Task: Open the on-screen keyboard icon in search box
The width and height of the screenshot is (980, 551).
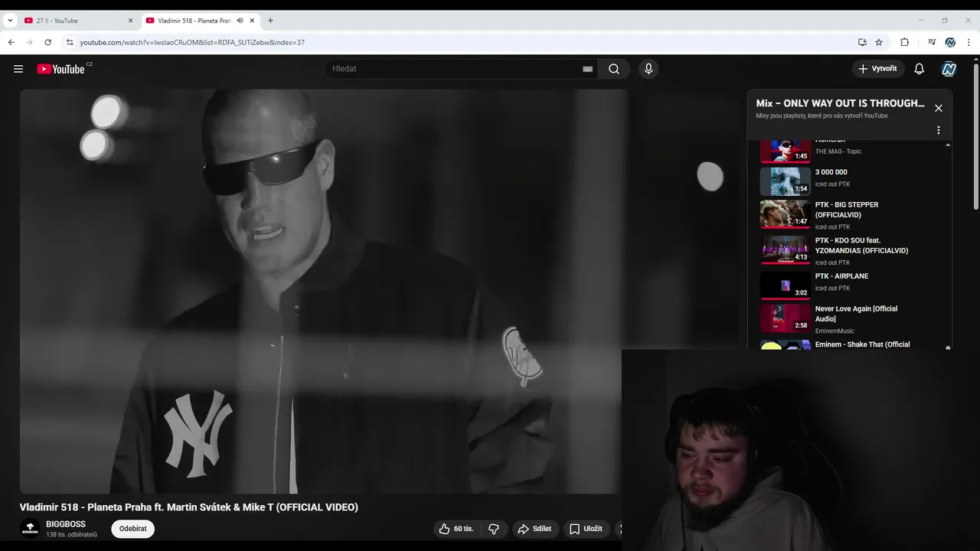Action: 587,69
